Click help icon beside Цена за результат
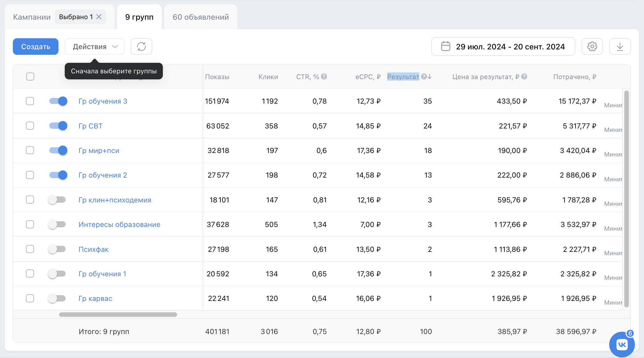This screenshot has height=358, width=644. point(524,77)
